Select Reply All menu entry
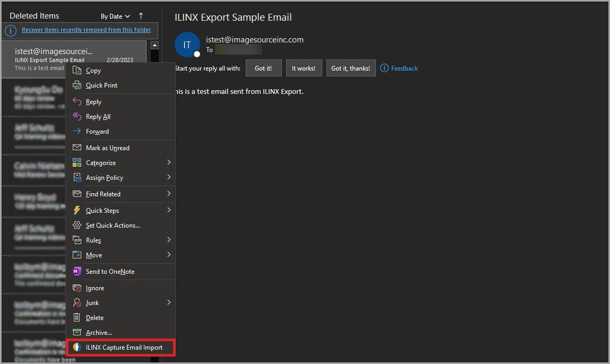 (x=121, y=116)
